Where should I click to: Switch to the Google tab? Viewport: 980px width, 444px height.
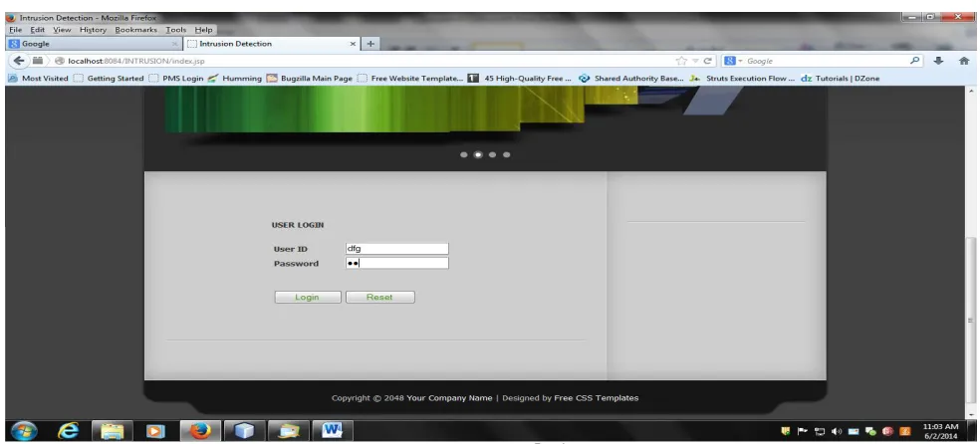(94, 44)
